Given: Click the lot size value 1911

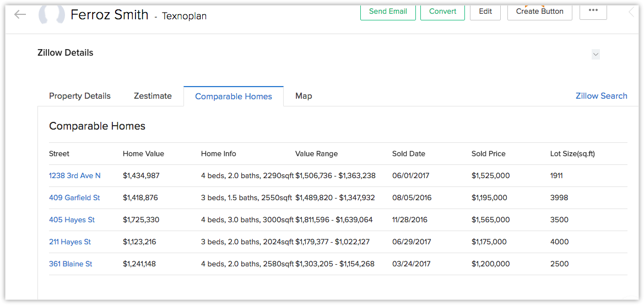Looking at the screenshot, I should tap(556, 175).
